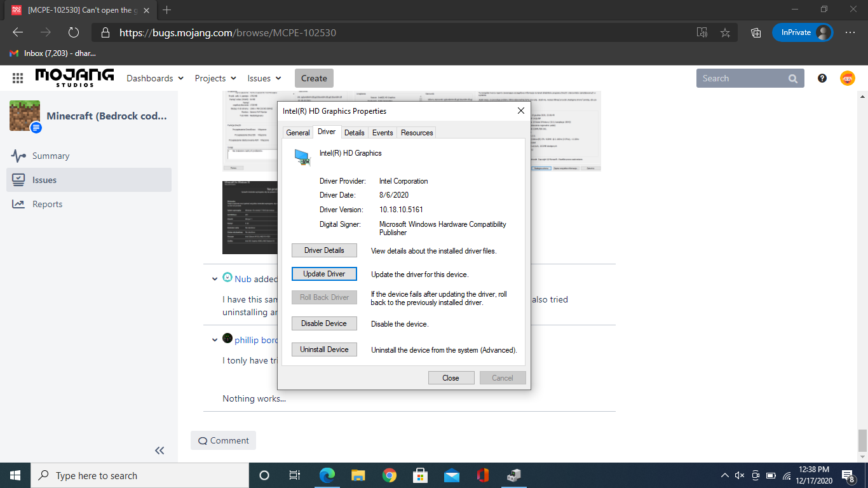Launch Microsoft Store from taskbar

420,475
